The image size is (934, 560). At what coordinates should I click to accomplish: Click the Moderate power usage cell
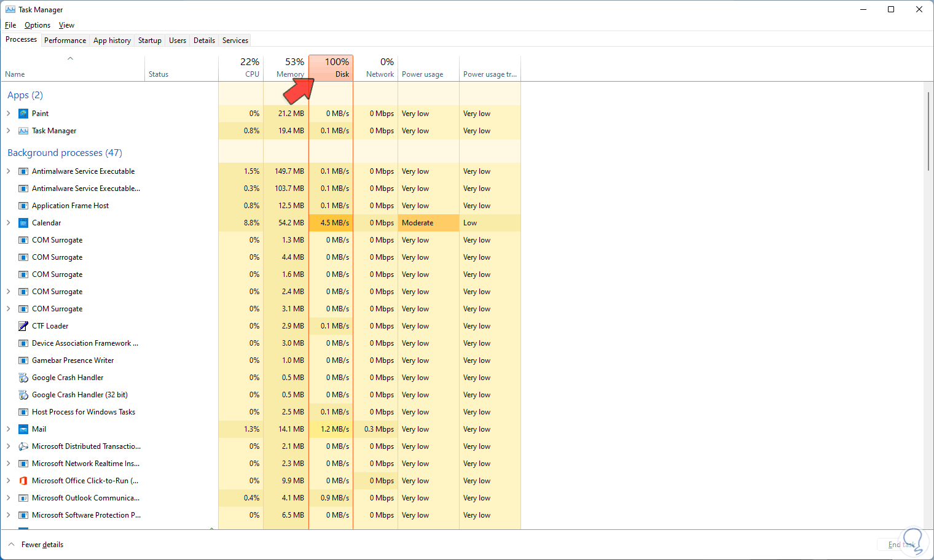[429, 223]
